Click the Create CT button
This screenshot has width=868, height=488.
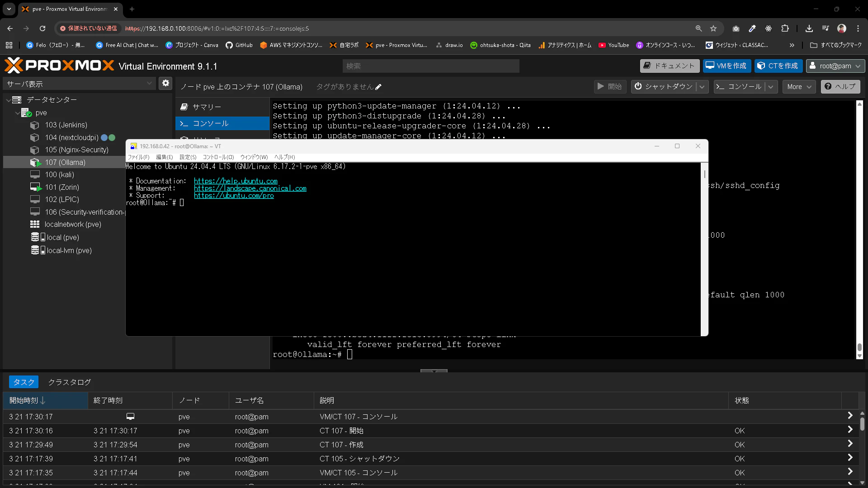(x=778, y=66)
